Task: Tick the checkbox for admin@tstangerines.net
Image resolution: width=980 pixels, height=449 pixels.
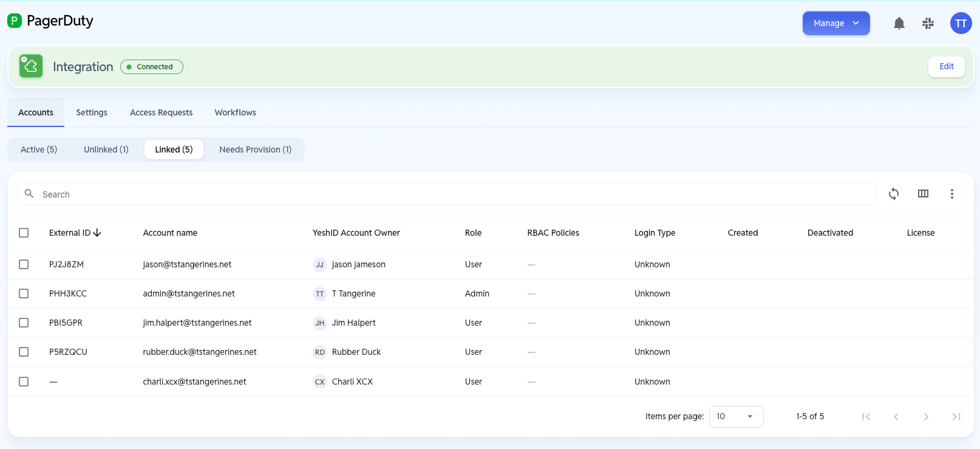Action: tap(24, 293)
